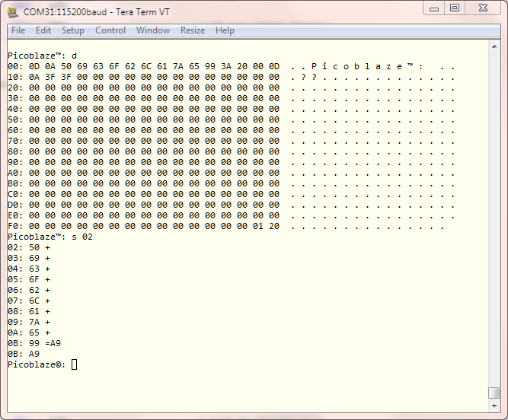Click the window title 'COM31:115200baud - Tera Term VT'
508x420 pixels.
tap(96, 12)
